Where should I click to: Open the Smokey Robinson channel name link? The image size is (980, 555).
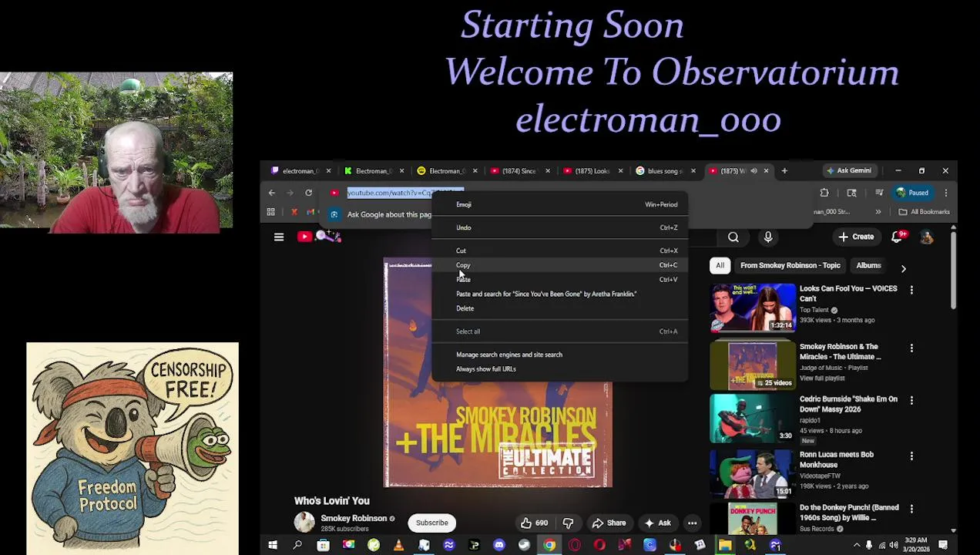pos(354,518)
